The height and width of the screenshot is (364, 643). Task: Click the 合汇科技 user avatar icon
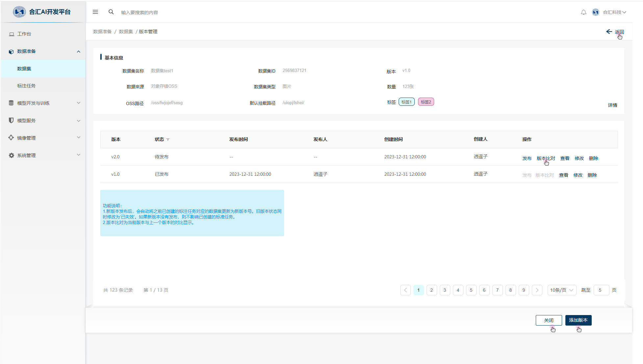pyautogui.click(x=596, y=12)
